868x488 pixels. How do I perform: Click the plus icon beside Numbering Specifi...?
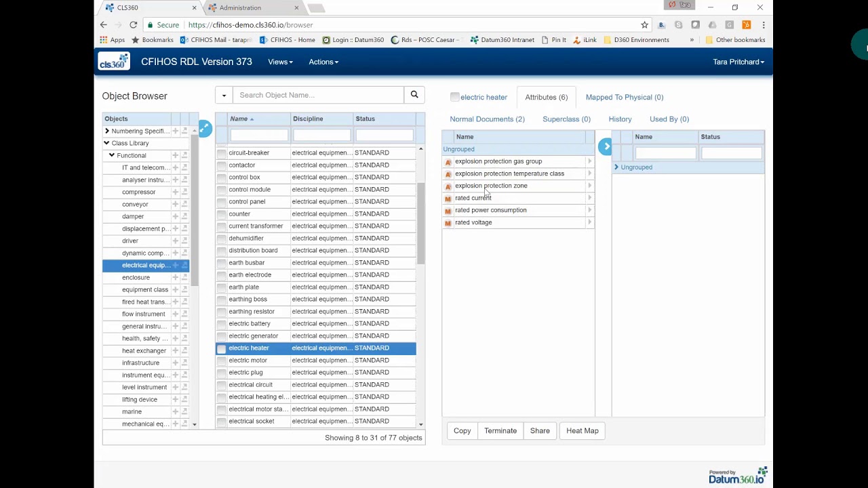point(175,131)
